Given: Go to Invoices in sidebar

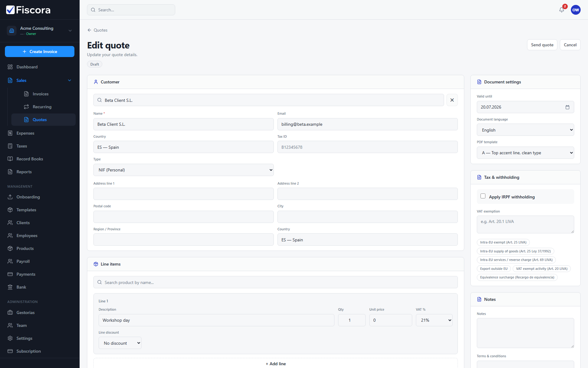Looking at the screenshot, I should pos(43,94).
